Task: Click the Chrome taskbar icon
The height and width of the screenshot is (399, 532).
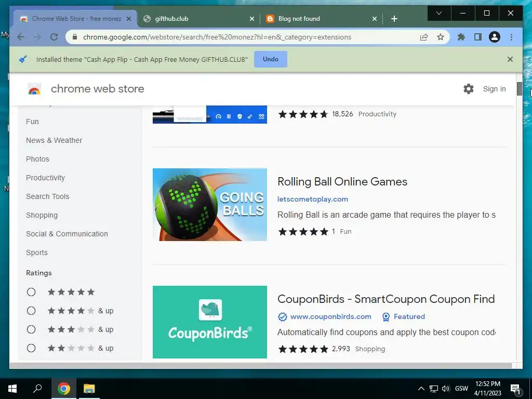Action: [x=64, y=389]
